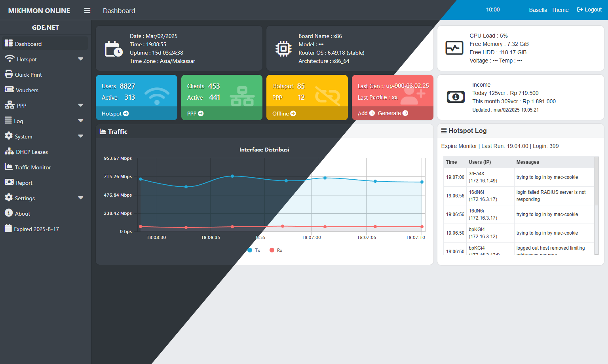Viewport: 608px width, 364px height.
Task: Click the Logout icon in header
Action: pyautogui.click(x=580, y=9)
